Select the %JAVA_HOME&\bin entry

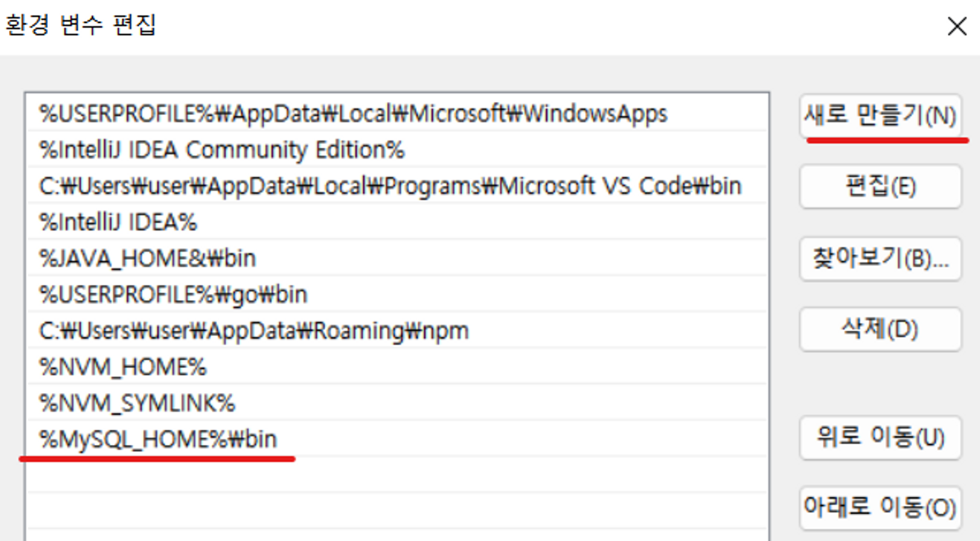click(147, 258)
